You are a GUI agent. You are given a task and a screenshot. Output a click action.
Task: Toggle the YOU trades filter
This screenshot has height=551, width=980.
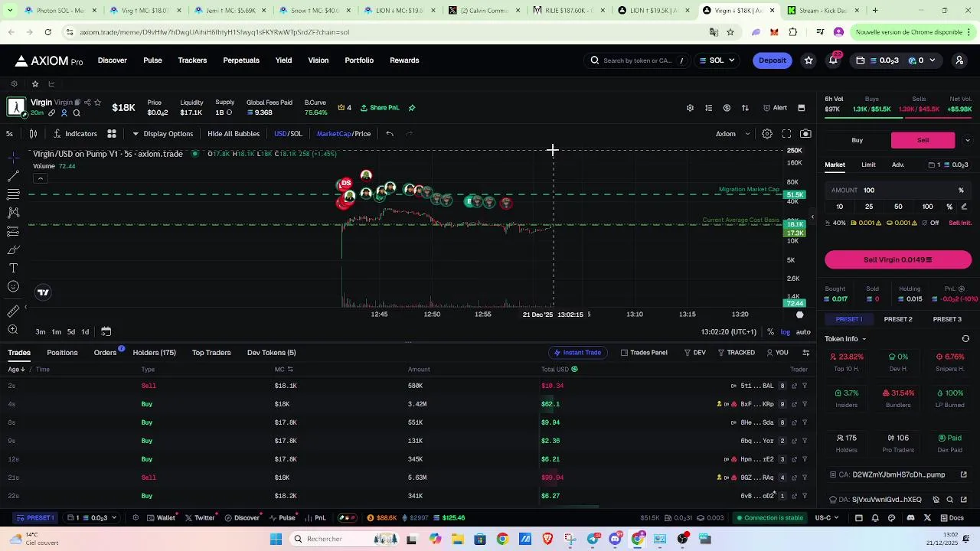tap(777, 353)
